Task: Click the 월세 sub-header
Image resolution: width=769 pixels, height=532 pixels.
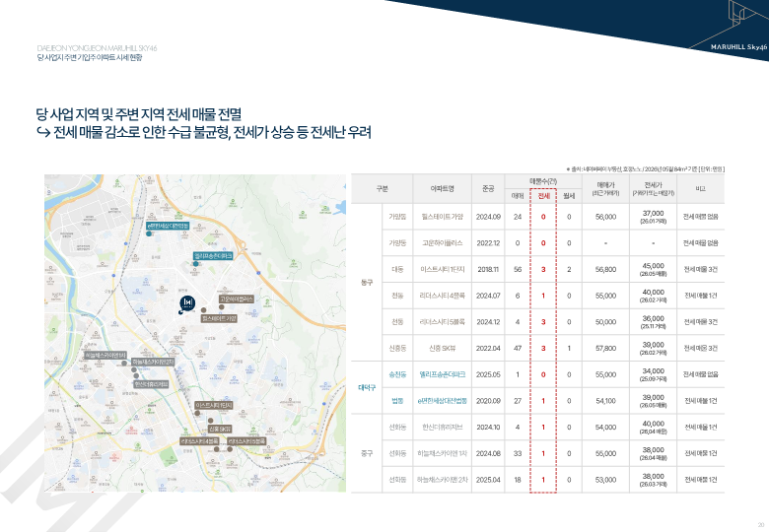Action: [569, 196]
